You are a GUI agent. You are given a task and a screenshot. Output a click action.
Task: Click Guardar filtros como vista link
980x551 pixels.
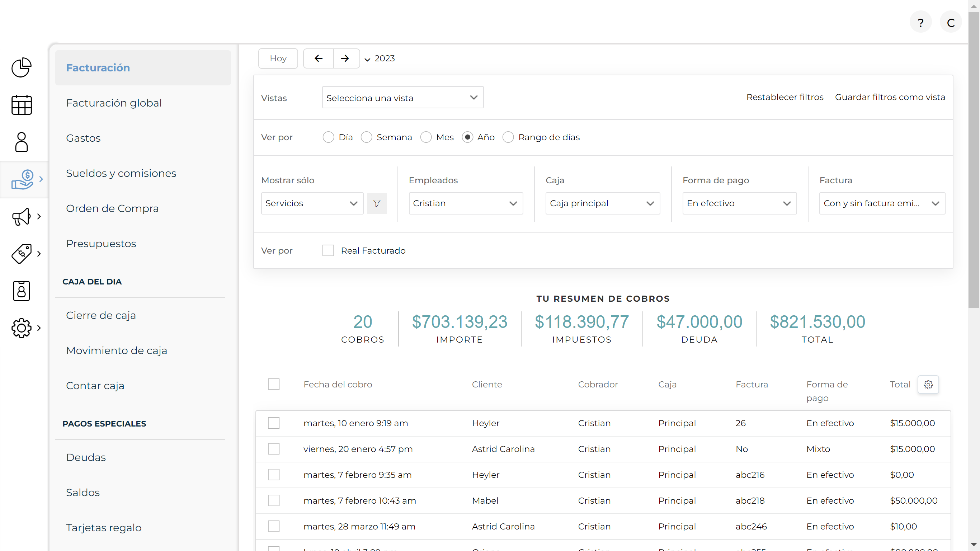point(890,97)
